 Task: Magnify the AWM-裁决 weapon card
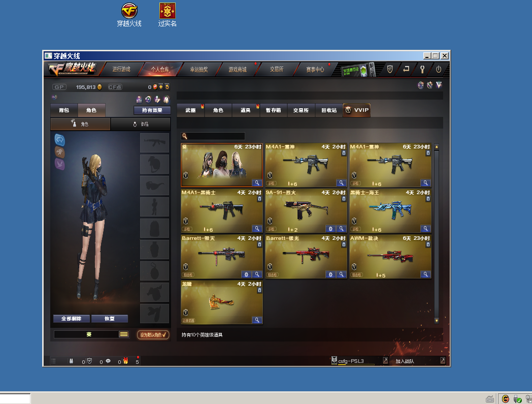click(x=425, y=274)
